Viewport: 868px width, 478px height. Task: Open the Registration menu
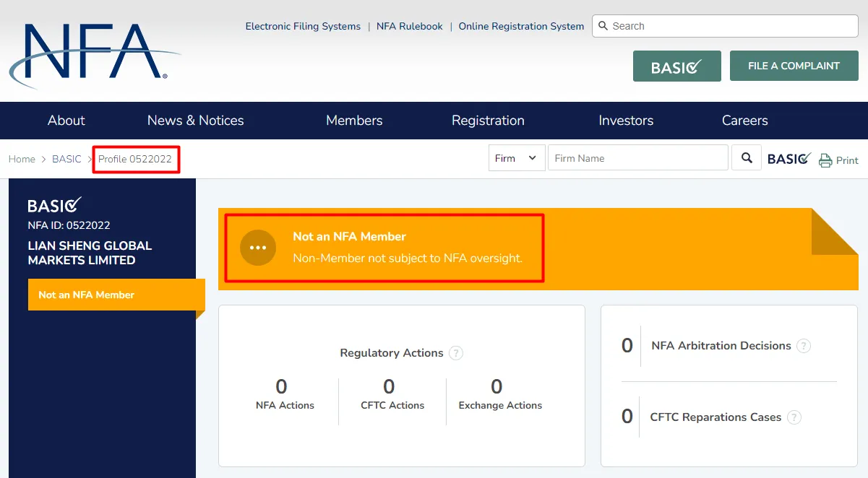point(488,121)
